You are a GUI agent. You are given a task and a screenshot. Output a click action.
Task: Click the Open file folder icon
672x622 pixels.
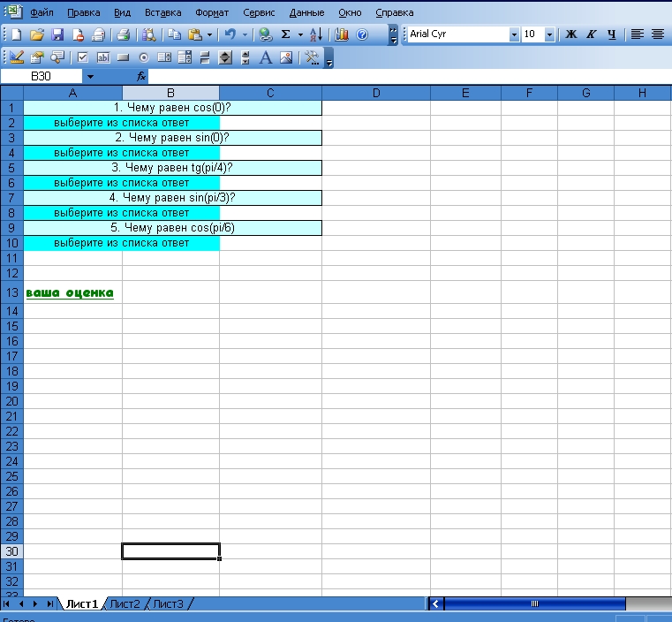[x=37, y=34]
